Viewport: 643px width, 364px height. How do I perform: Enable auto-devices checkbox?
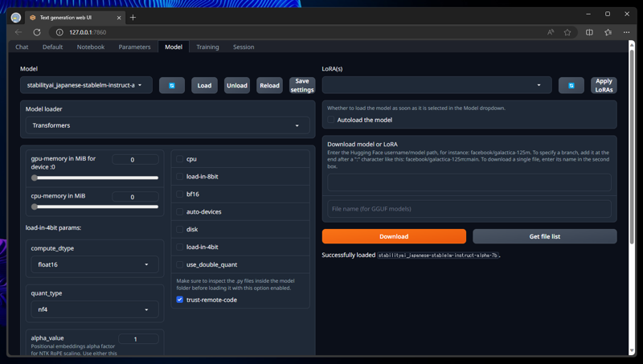pyautogui.click(x=179, y=211)
